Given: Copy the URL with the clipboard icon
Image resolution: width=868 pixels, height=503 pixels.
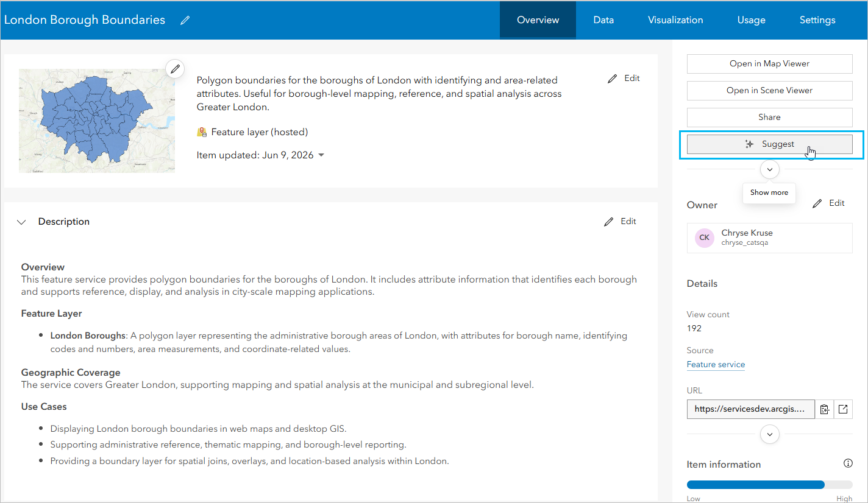Looking at the screenshot, I should [x=824, y=409].
